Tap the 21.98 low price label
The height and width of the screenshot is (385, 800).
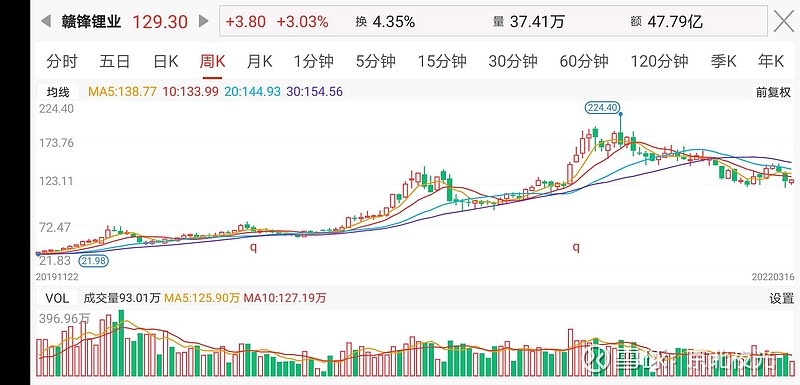[x=93, y=261]
